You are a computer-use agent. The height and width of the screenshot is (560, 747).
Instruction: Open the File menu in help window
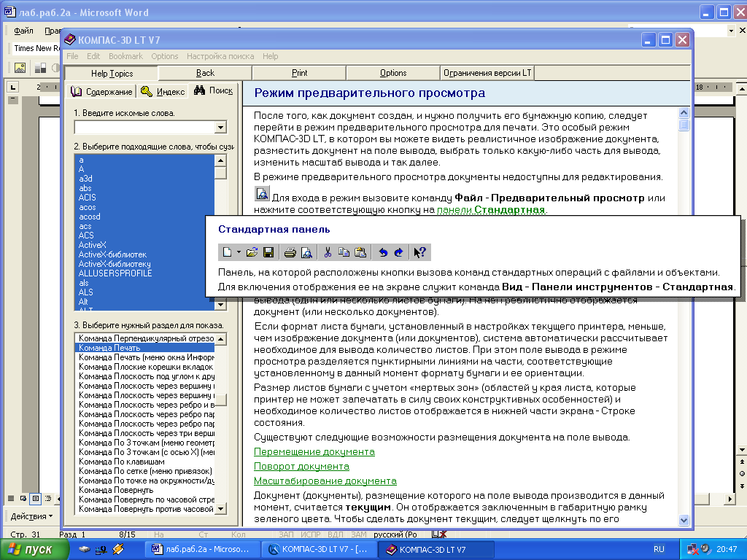[72, 56]
